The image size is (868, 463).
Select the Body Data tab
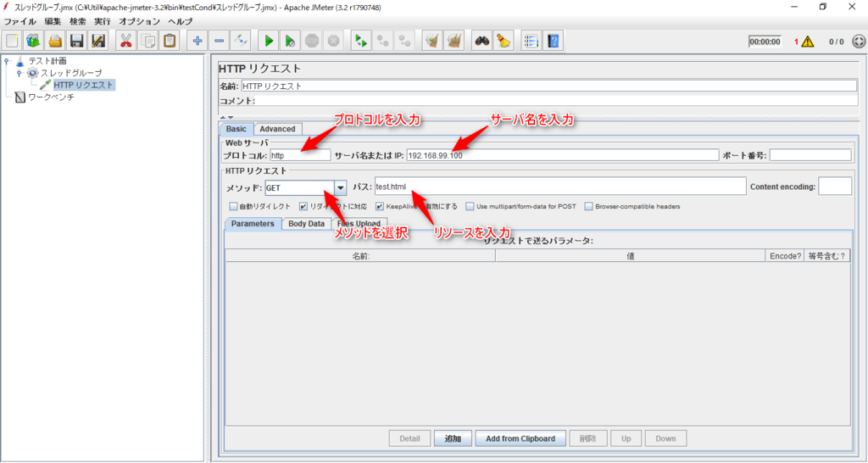click(x=306, y=224)
